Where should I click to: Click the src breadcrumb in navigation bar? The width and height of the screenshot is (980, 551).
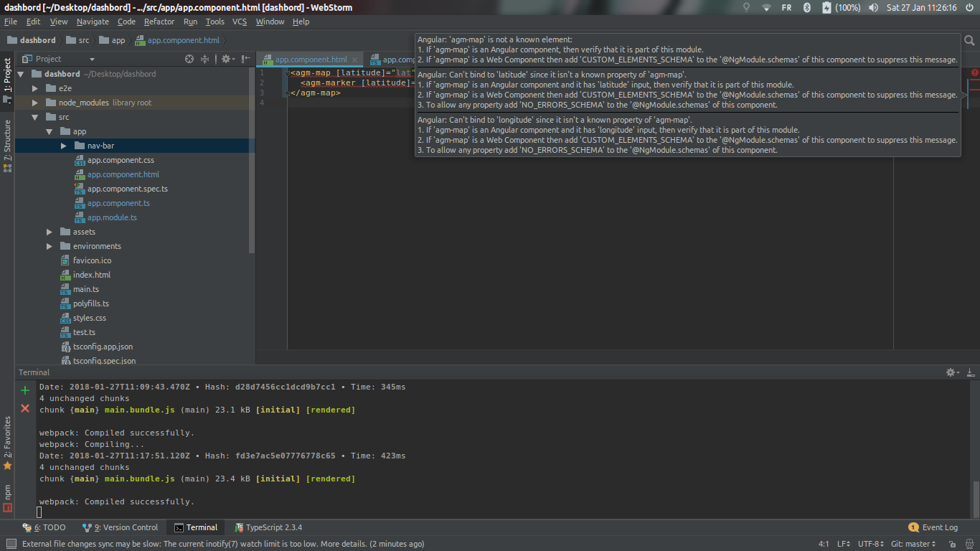(78, 40)
